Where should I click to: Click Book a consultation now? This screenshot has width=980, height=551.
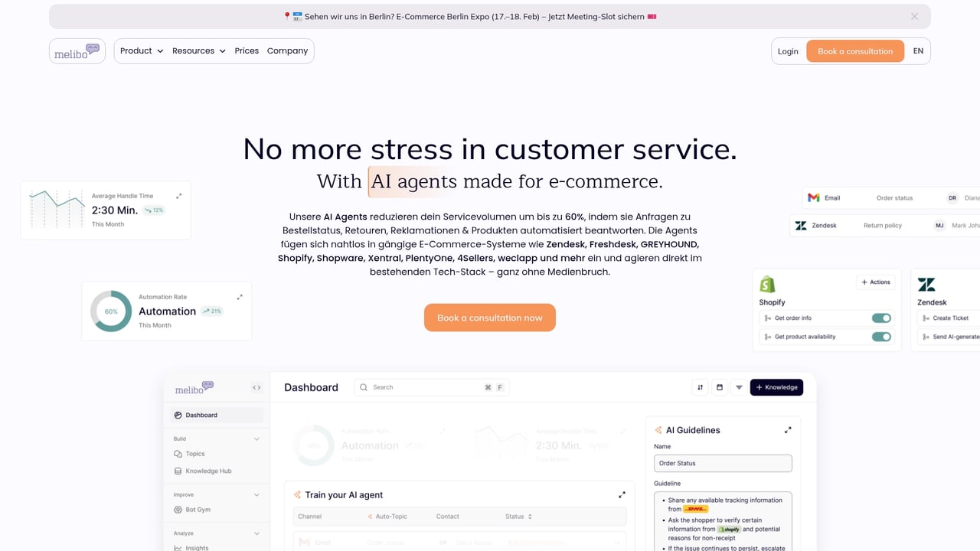pos(490,318)
